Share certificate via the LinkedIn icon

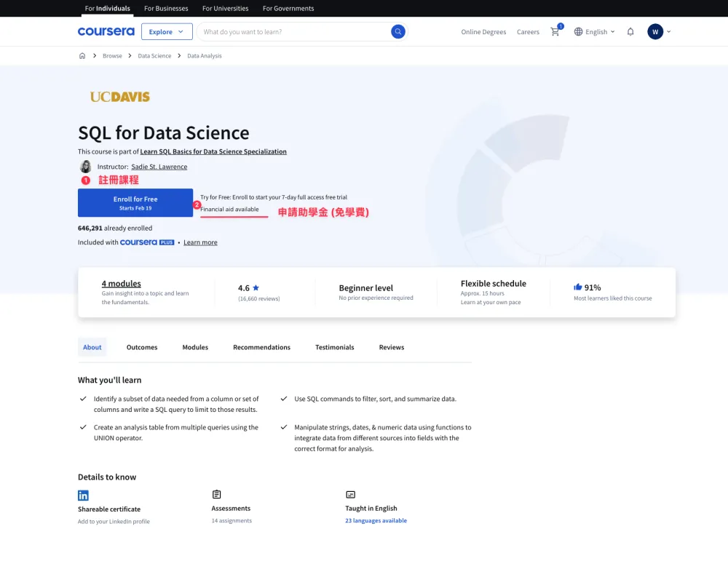tap(82, 495)
